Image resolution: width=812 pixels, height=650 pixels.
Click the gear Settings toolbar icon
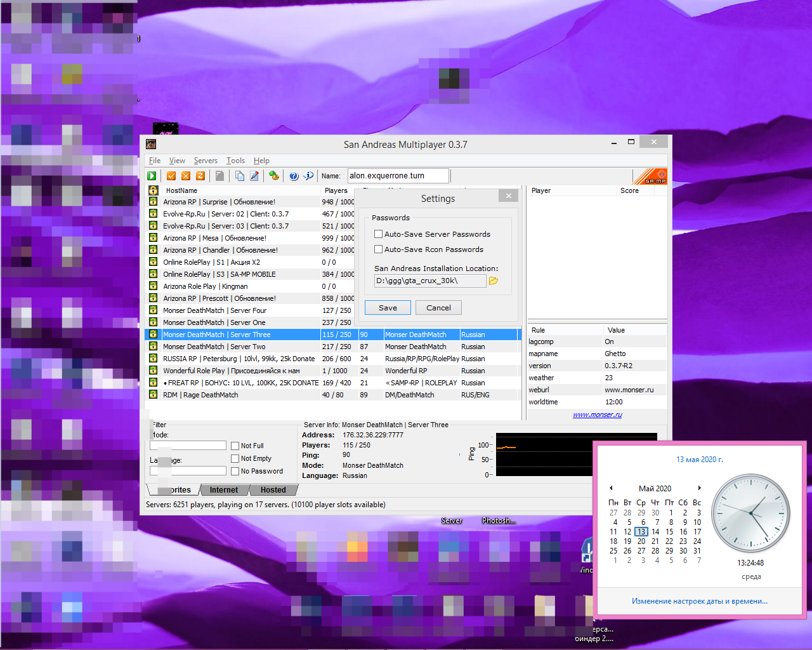(273, 176)
